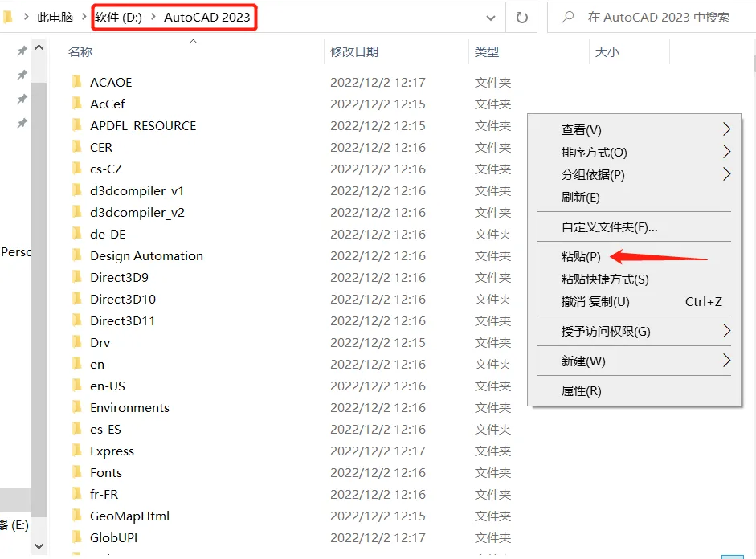
Task: Select the GlobUPI folder icon
Action: 76,537
